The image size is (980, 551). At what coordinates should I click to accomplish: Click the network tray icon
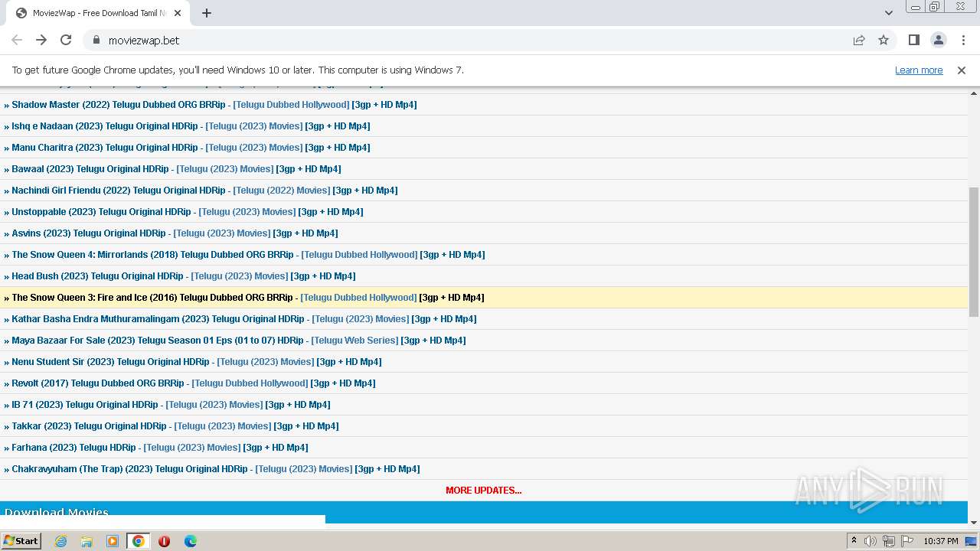click(x=889, y=541)
